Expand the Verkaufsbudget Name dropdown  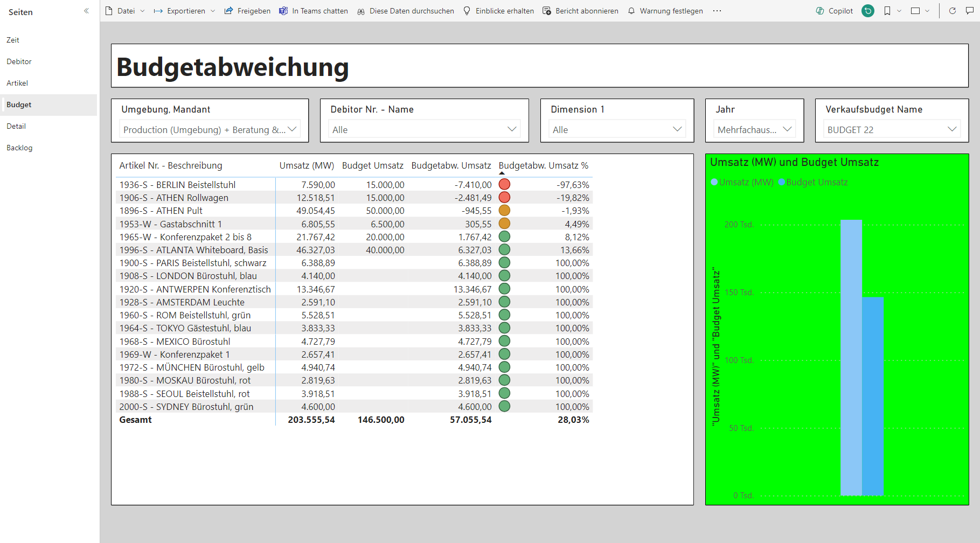(892, 130)
